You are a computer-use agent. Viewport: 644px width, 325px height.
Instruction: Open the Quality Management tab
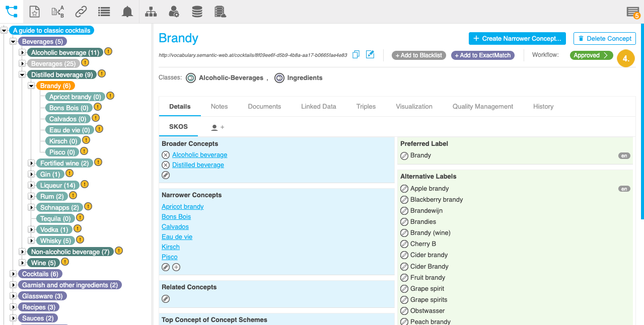(482, 106)
